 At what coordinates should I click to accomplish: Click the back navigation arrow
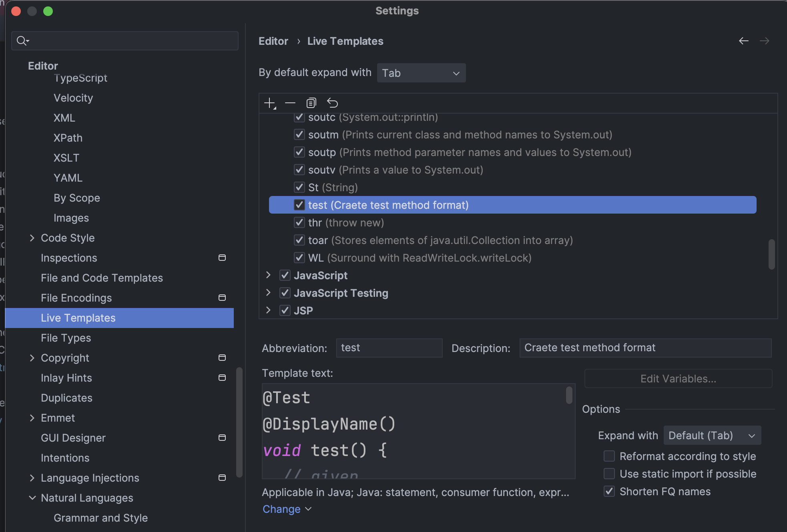coord(743,41)
